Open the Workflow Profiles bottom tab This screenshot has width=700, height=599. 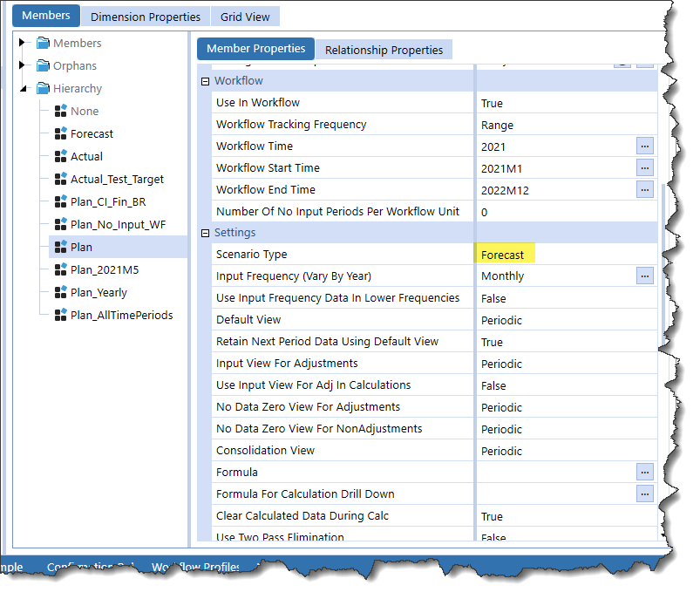pyautogui.click(x=195, y=567)
